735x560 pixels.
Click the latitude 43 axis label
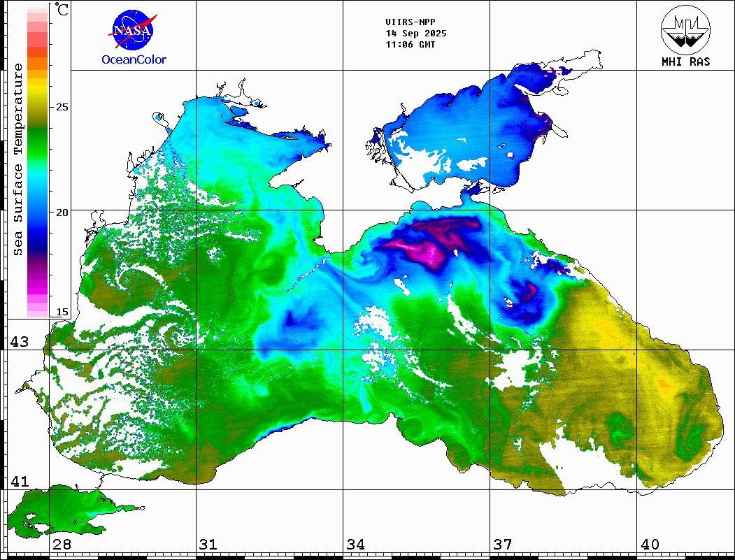pyautogui.click(x=19, y=342)
